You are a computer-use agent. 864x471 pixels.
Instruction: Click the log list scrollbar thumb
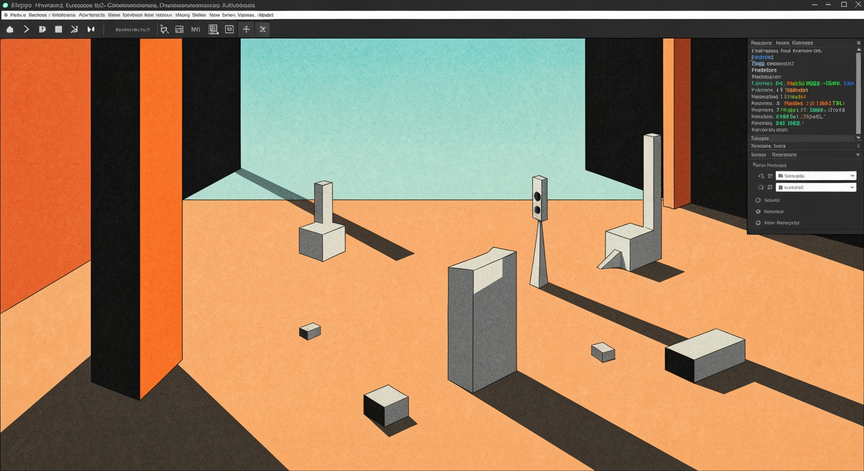coord(858,93)
